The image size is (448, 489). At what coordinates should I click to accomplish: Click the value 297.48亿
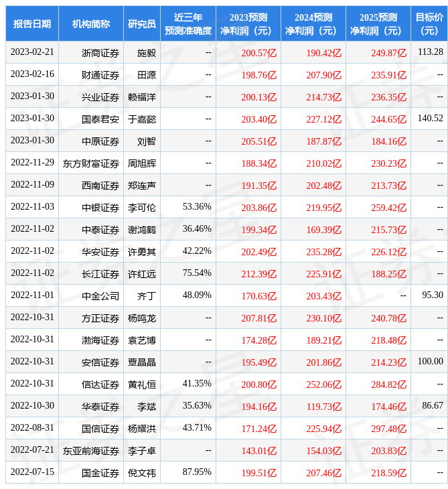(389, 429)
